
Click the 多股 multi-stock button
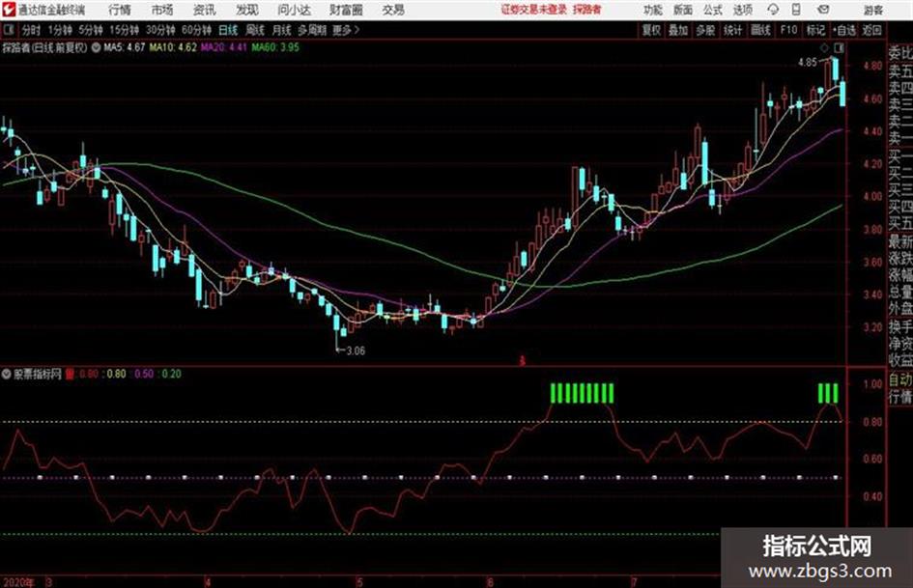coord(705,30)
